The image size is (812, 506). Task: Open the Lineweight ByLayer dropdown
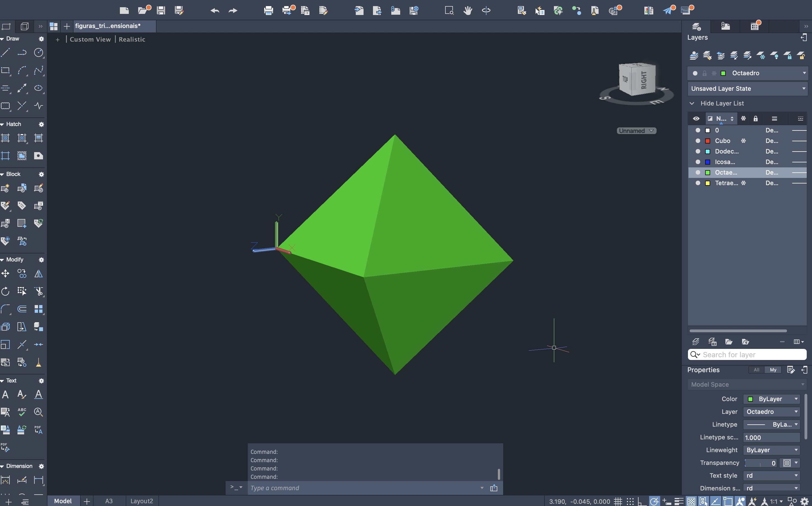point(771,450)
